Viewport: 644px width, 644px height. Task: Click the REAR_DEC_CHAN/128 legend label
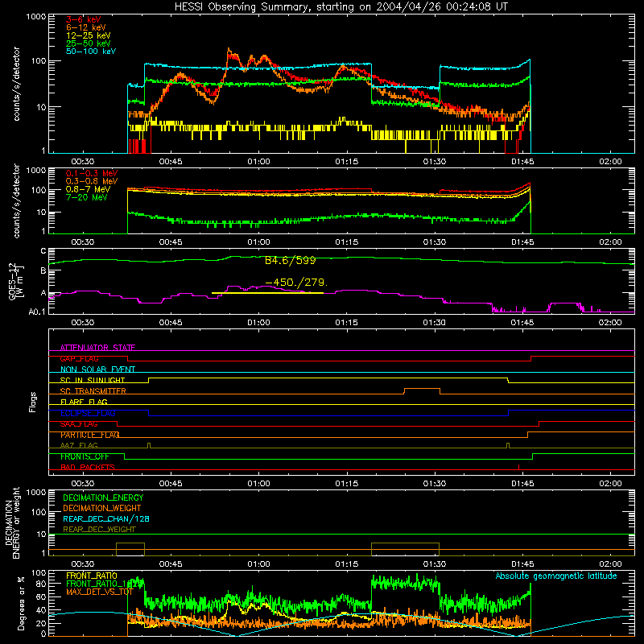click(106, 518)
